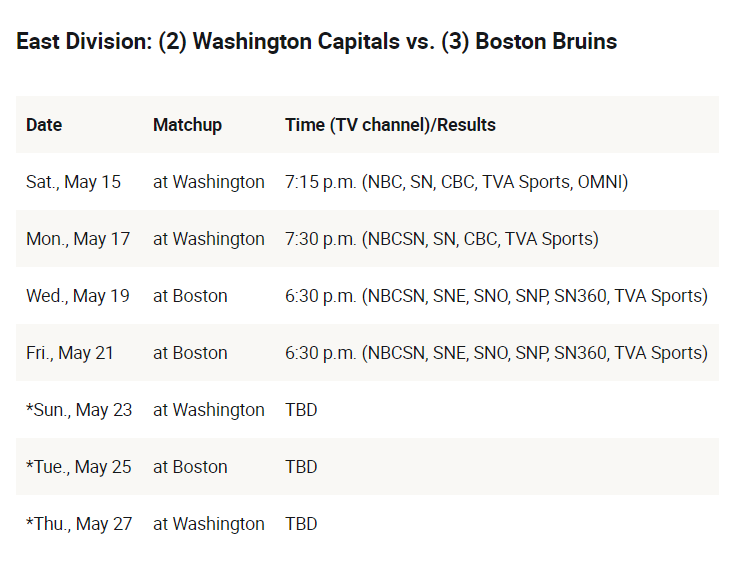This screenshot has width=755, height=575.
Task: Click the *Thu., May 27 date cell
Action: pyautogui.click(x=79, y=524)
